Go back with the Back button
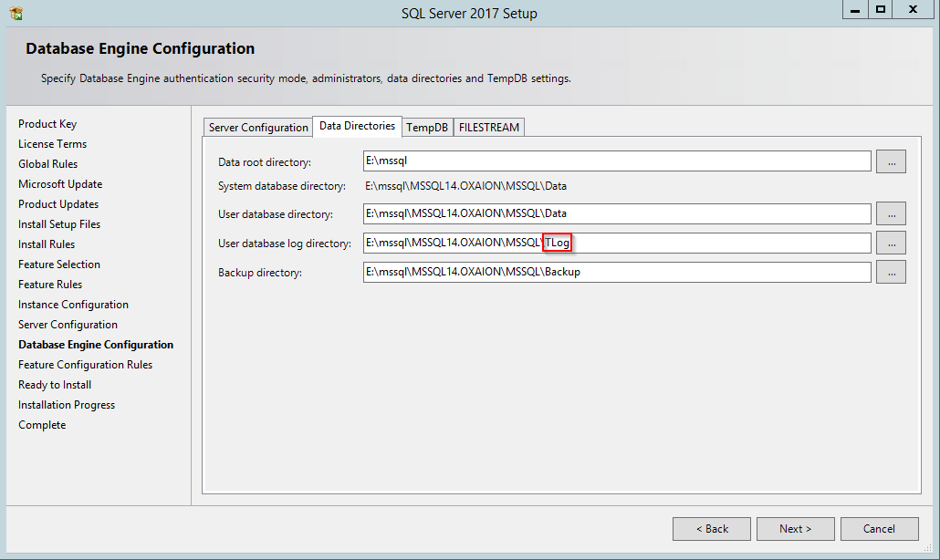 (712, 529)
